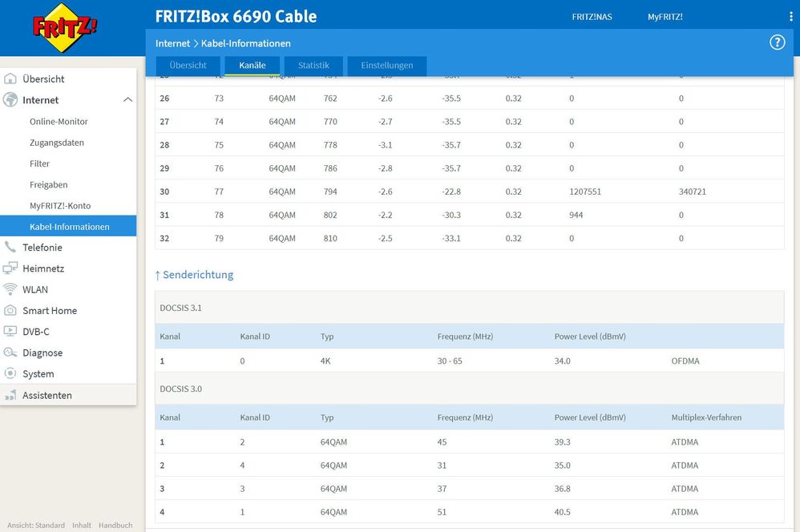
Task: Click the Heimnetz network icon
Action: tap(10, 268)
